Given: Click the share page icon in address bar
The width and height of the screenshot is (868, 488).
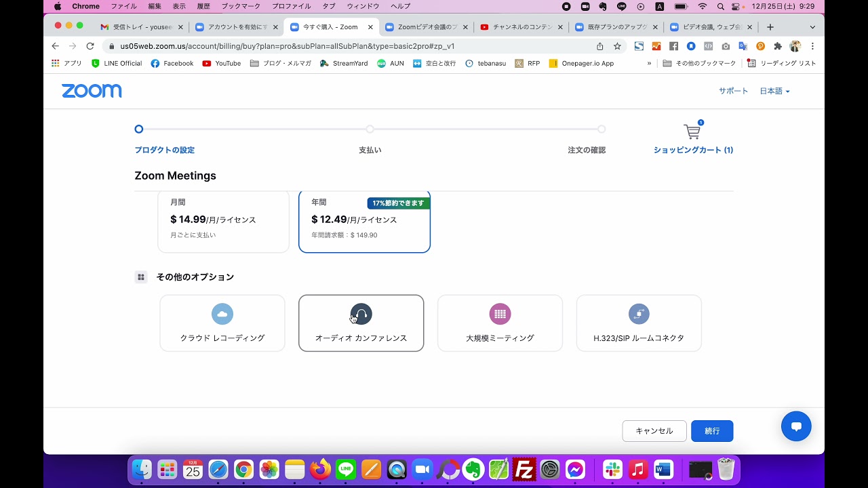Looking at the screenshot, I should click(x=600, y=46).
